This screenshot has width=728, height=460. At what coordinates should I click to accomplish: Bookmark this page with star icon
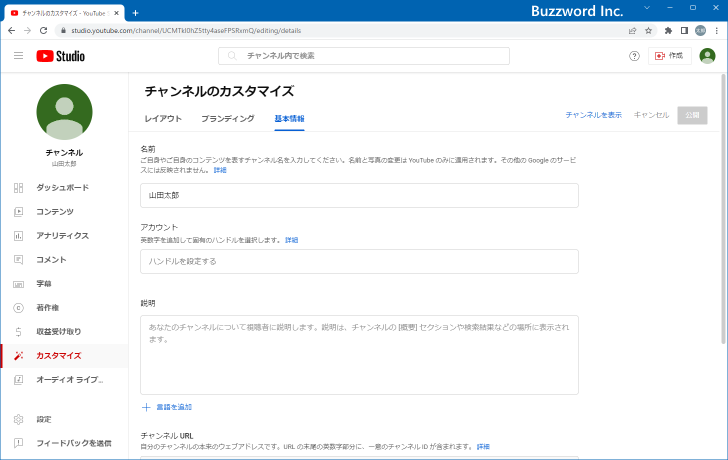(x=649, y=31)
